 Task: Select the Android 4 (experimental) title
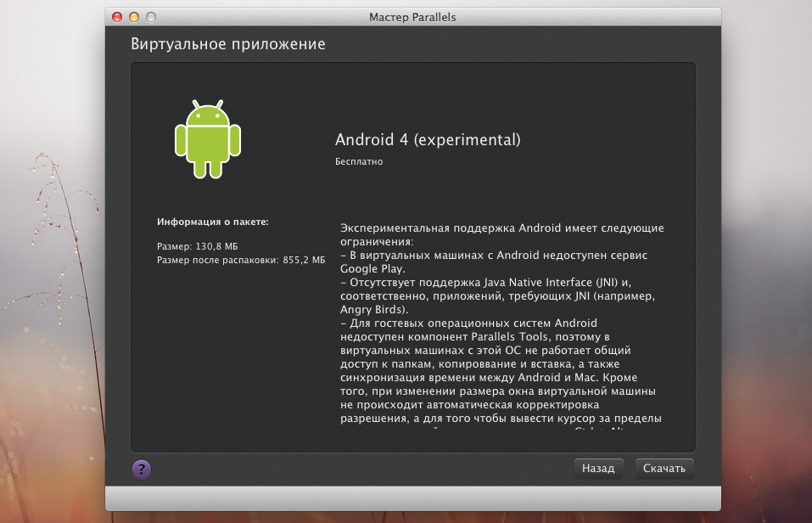click(428, 140)
